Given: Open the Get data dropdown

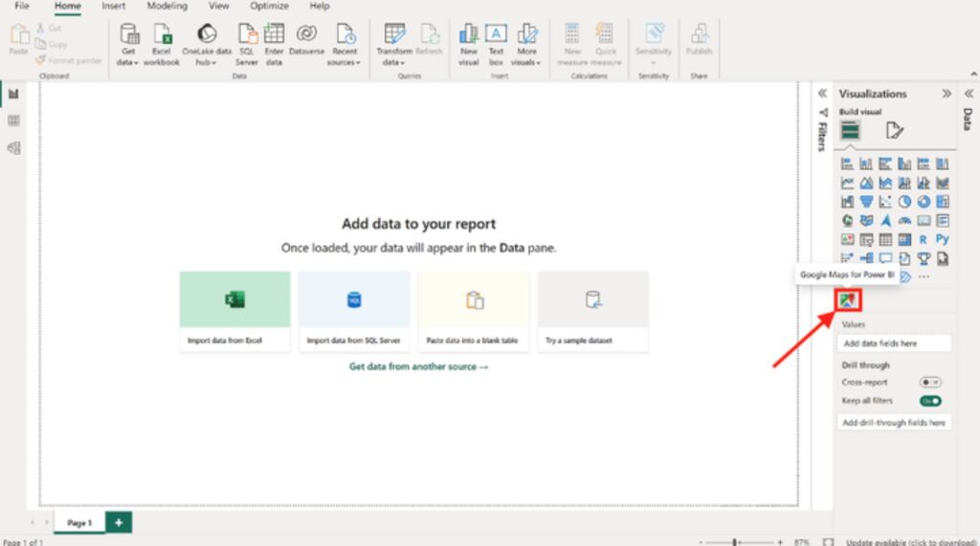Looking at the screenshot, I should pos(128,56).
